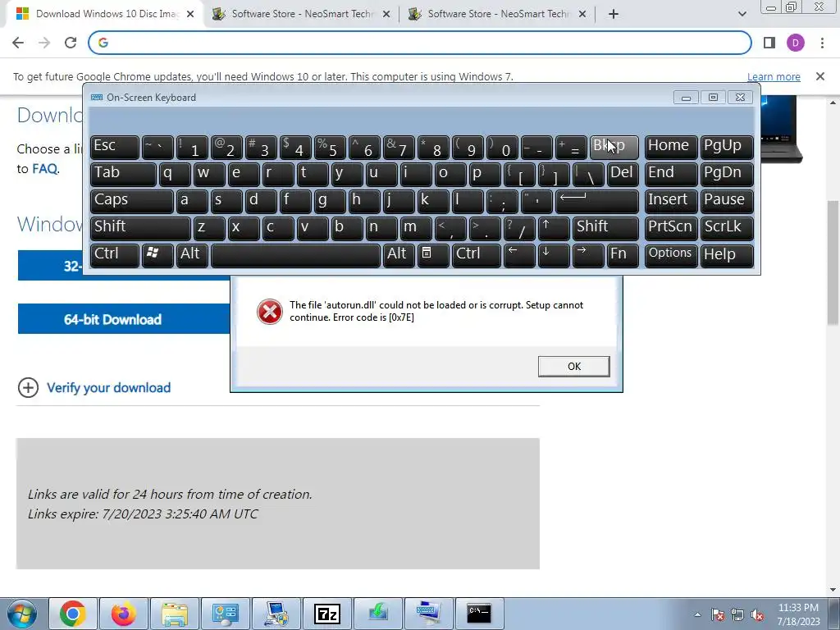The height and width of the screenshot is (630, 840).
Task: Reload the current page
Action: tap(71, 43)
